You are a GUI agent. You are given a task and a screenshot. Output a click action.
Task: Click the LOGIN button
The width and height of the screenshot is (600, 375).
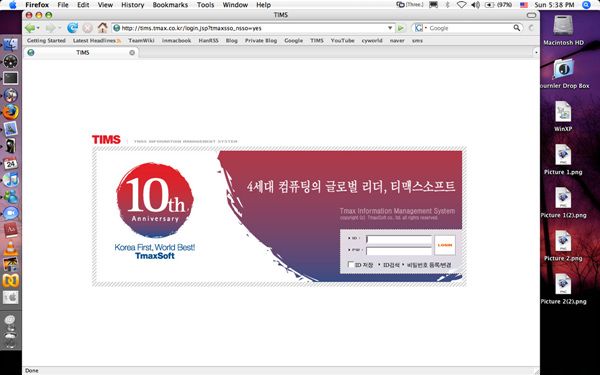[445, 245]
